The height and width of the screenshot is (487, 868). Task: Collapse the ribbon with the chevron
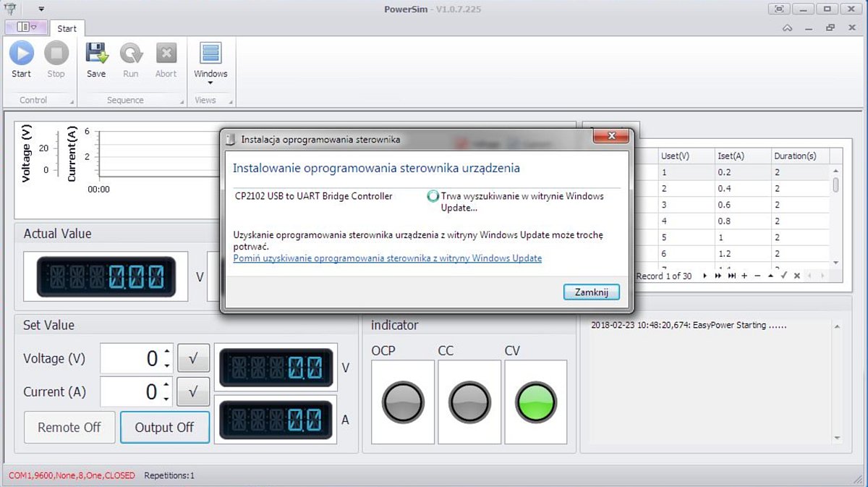point(788,27)
